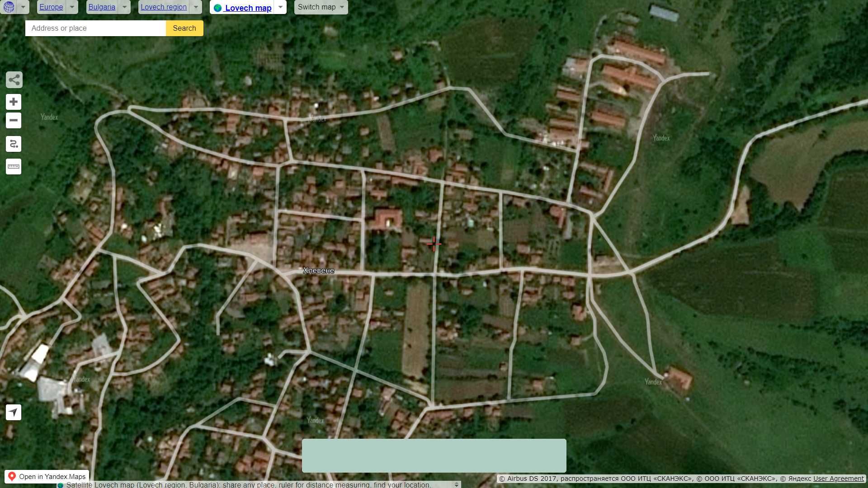Expand the bottom description bar arrows
Viewport: 868px width, 488px height.
457,484
